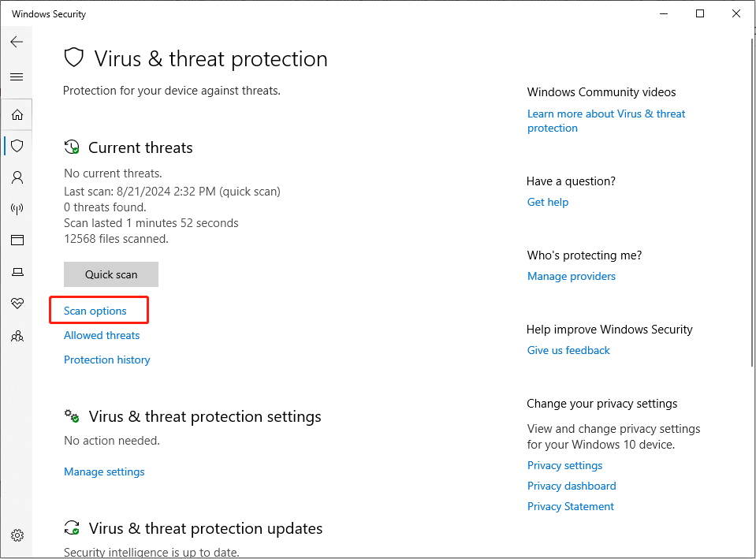Open the Home icon in sidebar
The height and width of the screenshot is (559, 756).
pos(17,115)
